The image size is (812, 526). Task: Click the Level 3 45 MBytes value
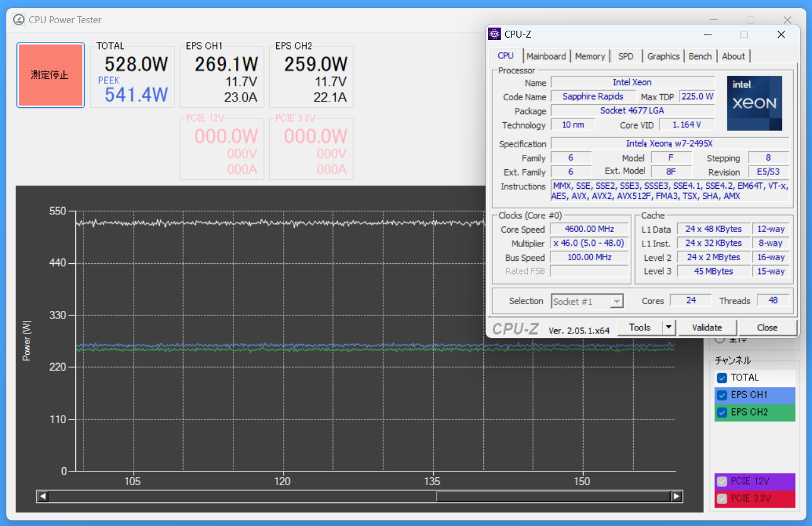click(x=713, y=271)
